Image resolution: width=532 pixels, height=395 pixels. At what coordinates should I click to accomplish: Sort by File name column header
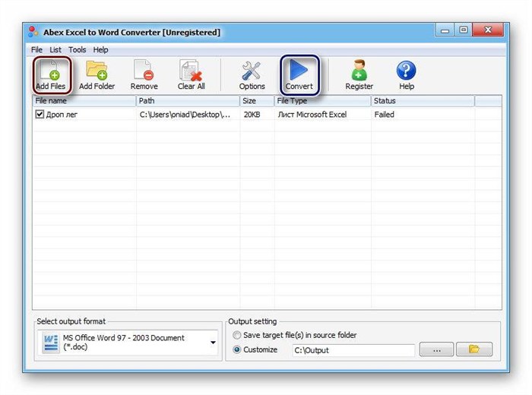84,101
